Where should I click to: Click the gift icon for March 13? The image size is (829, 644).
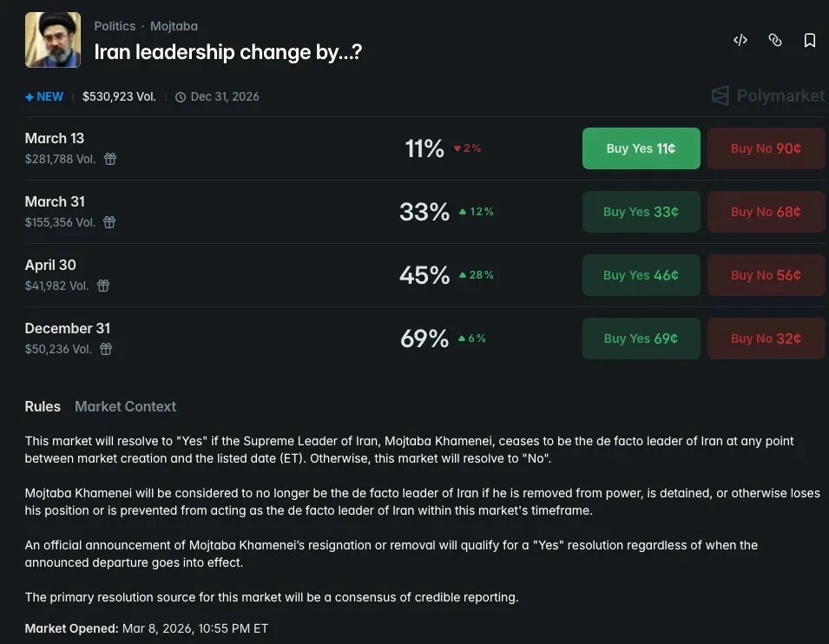(110, 159)
